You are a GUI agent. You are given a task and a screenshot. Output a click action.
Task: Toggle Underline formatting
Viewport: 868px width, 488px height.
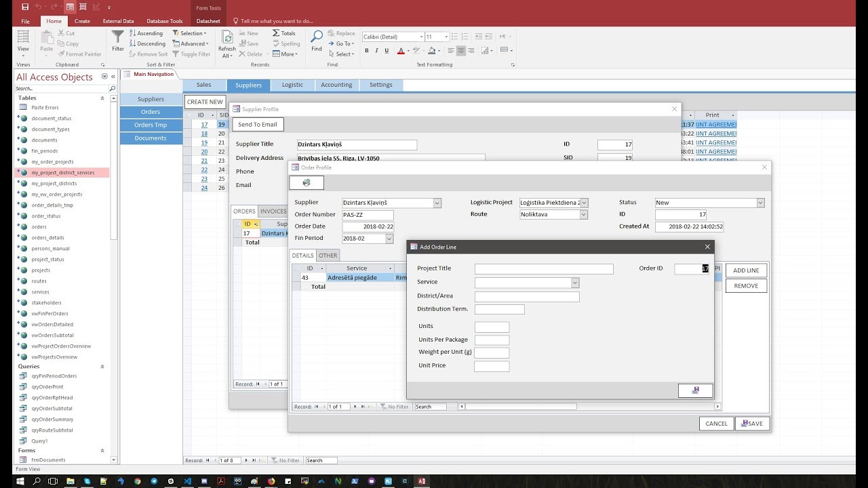(386, 51)
